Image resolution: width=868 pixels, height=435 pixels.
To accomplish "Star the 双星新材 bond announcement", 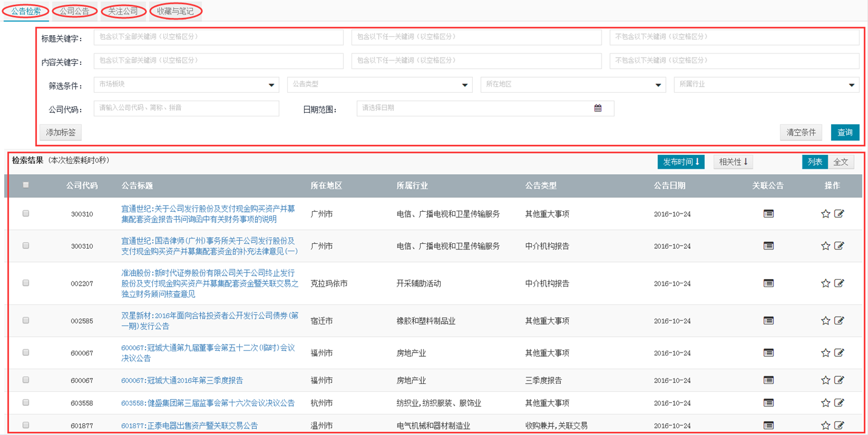I will click(x=826, y=320).
